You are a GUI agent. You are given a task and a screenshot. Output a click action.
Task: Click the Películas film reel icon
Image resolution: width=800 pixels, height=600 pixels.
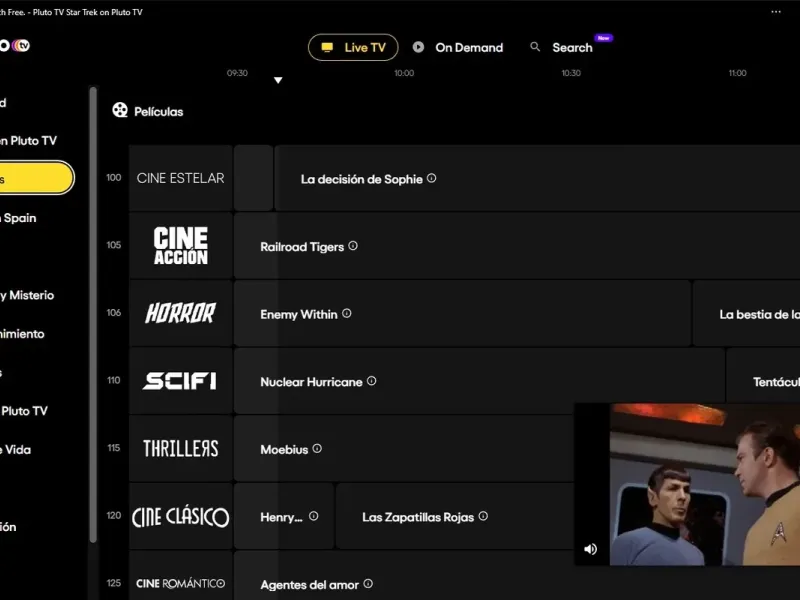click(x=120, y=110)
